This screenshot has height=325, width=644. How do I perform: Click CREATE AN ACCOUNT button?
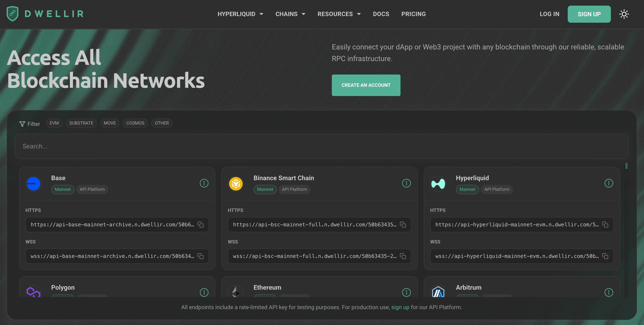pyautogui.click(x=366, y=85)
